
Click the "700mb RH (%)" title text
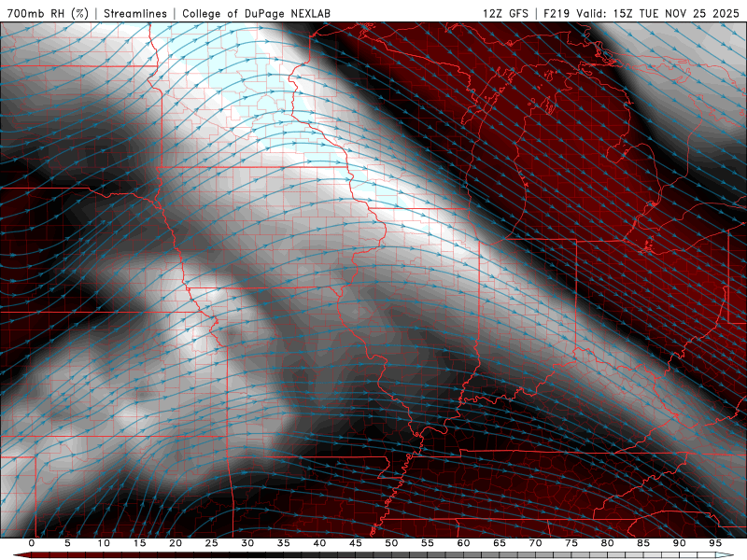(48, 13)
